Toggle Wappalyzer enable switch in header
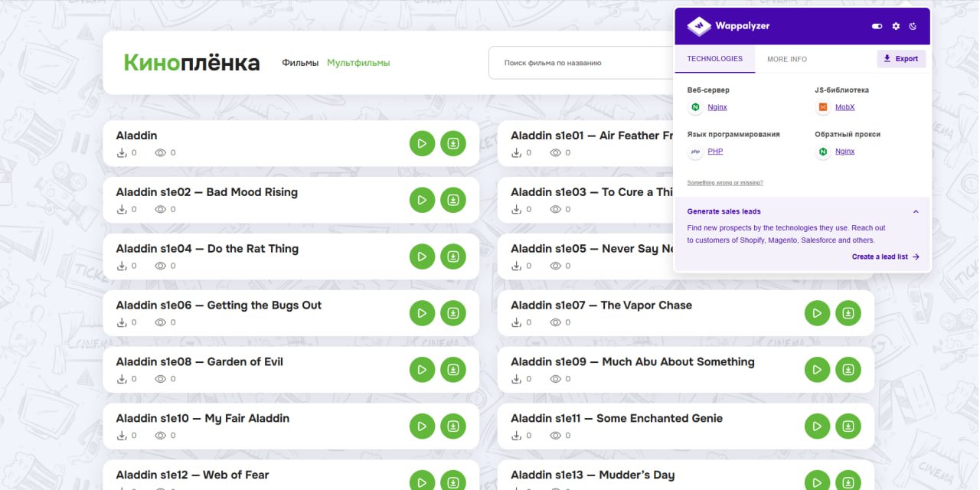 [x=877, y=26]
